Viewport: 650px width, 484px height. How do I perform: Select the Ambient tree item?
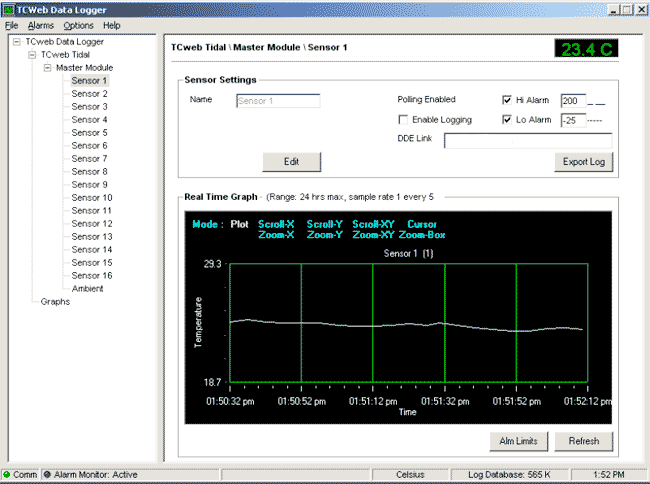pyautogui.click(x=87, y=288)
